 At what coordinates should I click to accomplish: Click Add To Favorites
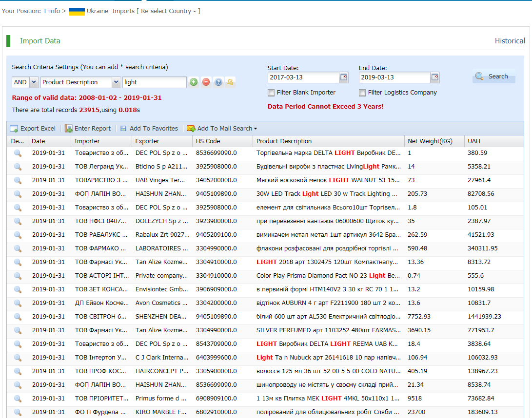(x=149, y=129)
